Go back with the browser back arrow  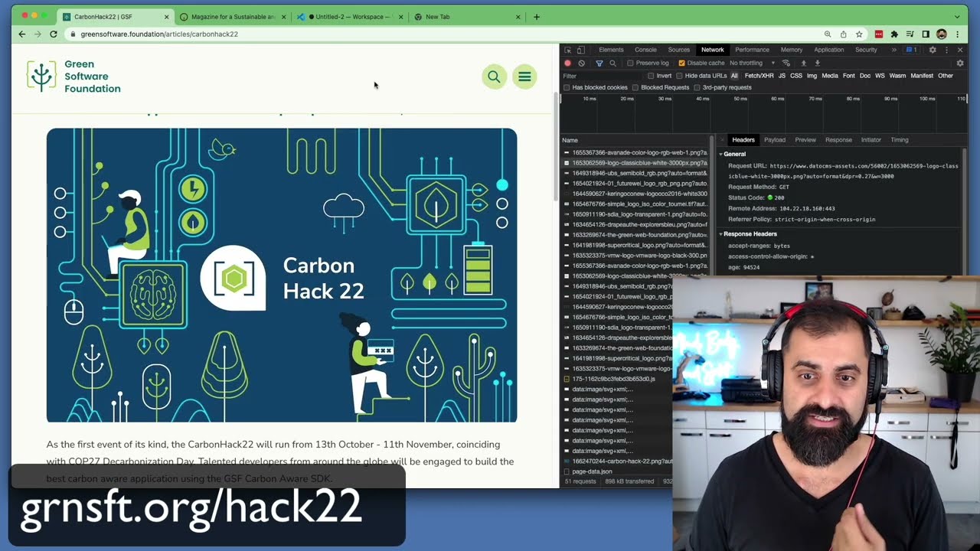pos(21,34)
